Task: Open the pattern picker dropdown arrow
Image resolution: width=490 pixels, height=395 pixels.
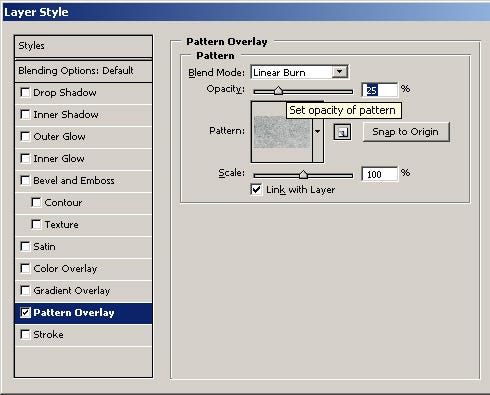Action: click(318, 132)
